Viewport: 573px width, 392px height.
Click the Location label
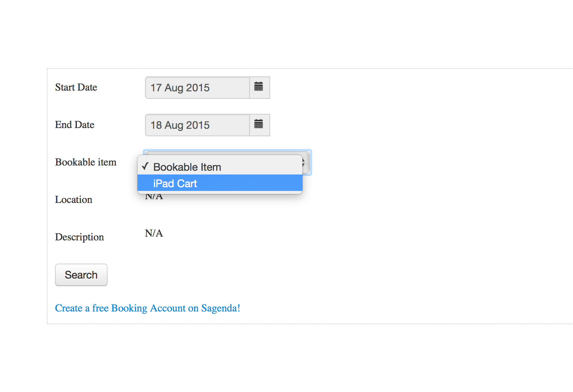(x=73, y=200)
